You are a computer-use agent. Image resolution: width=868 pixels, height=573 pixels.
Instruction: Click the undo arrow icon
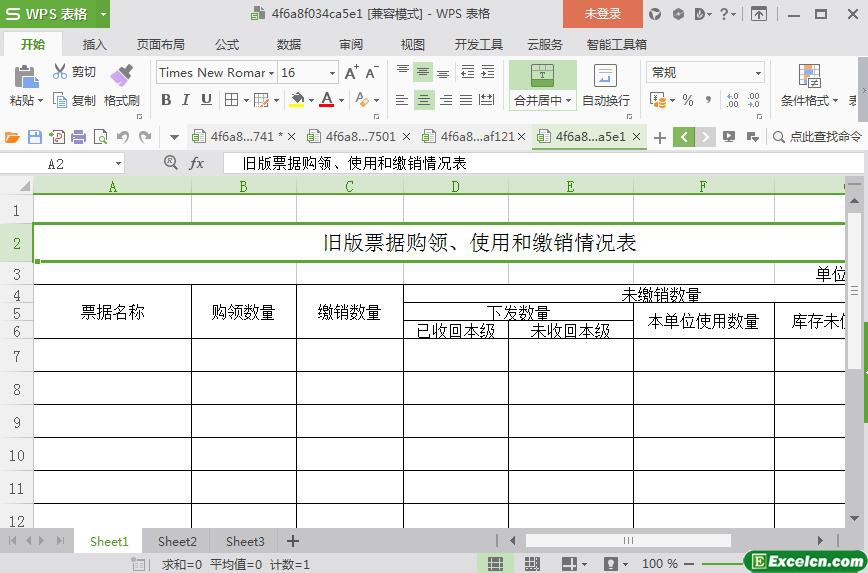click(123, 137)
